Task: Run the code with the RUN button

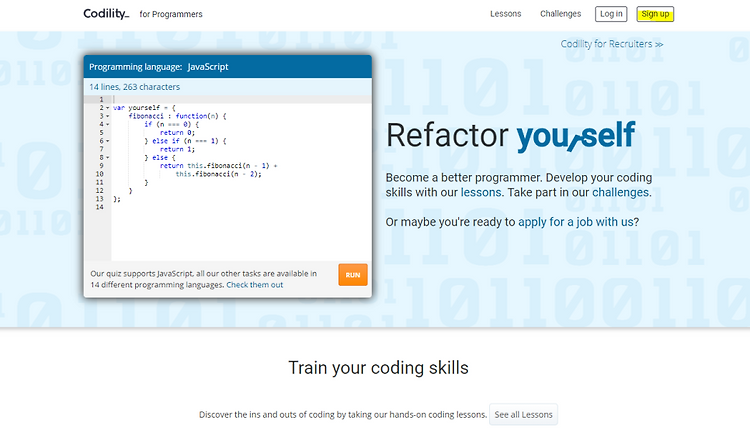Action: pos(353,275)
